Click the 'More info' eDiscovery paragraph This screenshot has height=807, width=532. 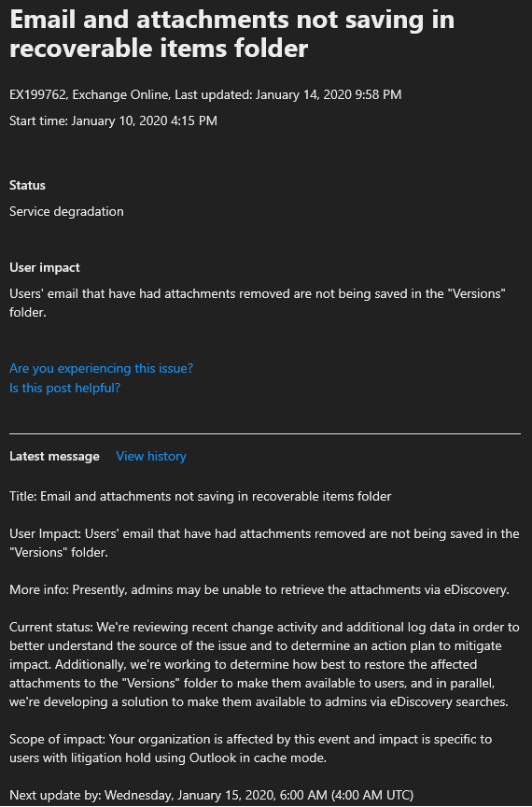pos(259,589)
